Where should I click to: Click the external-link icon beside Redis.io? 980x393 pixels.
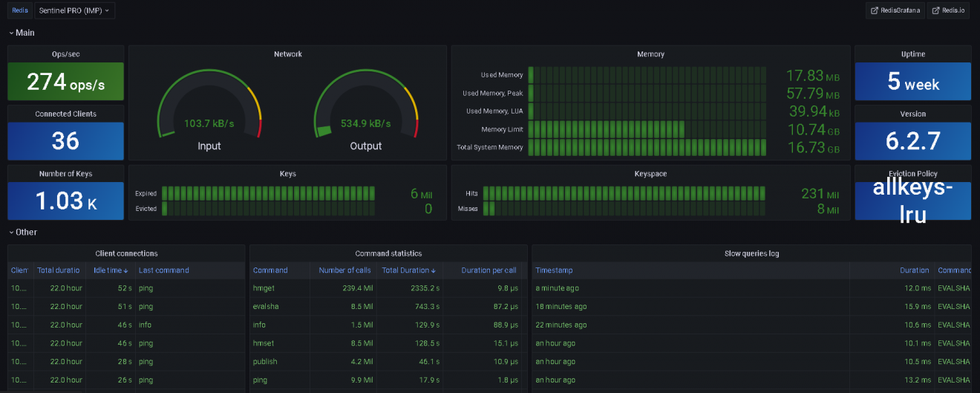pos(936,10)
